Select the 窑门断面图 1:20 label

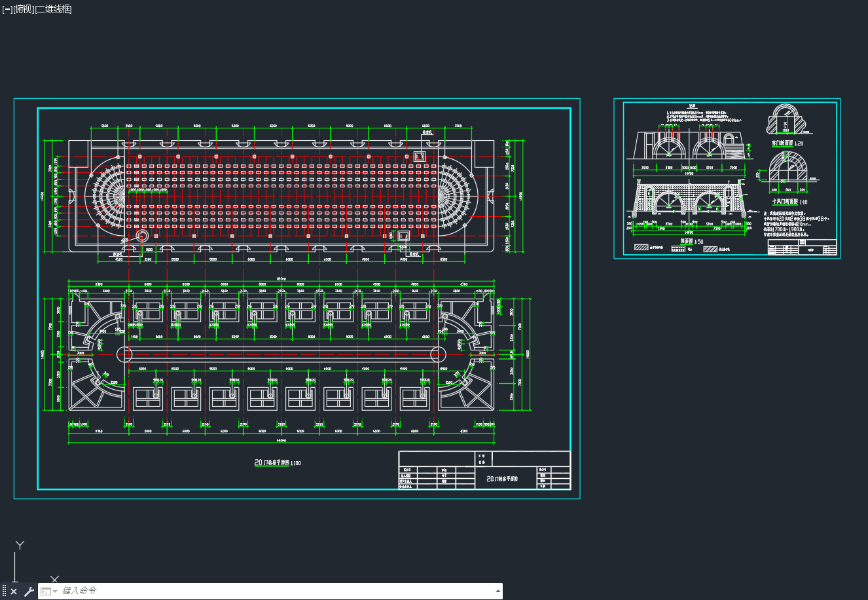point(787,142)
